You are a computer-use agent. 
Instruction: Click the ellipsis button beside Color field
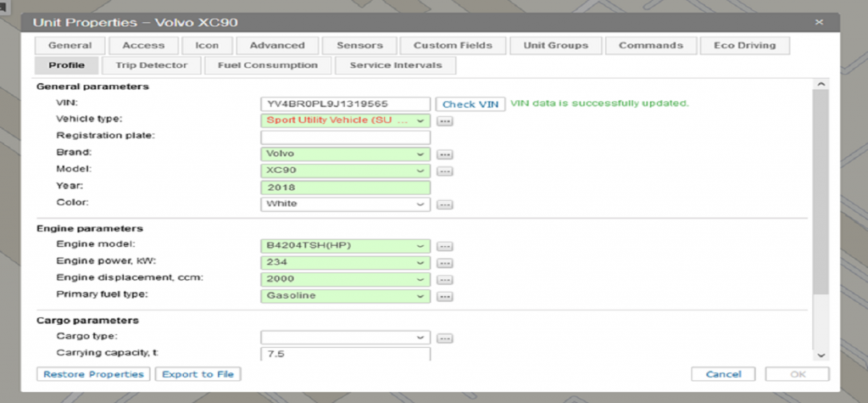[446, 204]
